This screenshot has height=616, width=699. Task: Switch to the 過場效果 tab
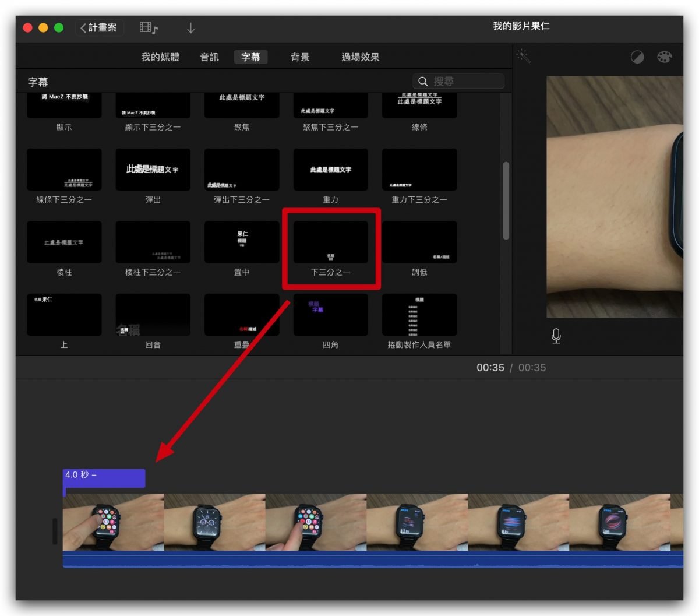(360, 57)
